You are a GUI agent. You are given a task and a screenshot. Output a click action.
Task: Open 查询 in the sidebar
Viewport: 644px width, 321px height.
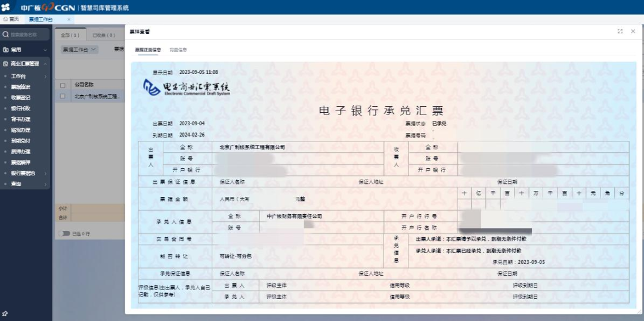click(x=16, y=184)
